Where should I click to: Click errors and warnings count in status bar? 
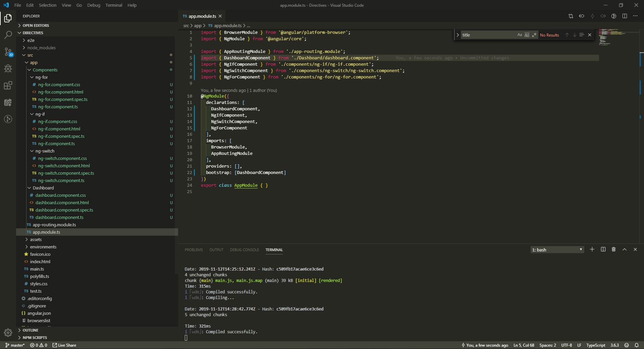pos(39,345)
